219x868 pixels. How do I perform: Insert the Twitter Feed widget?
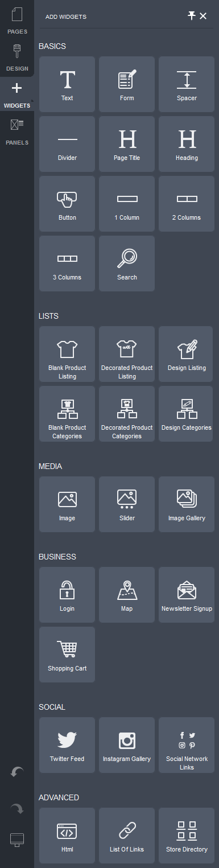tap(67, 745)
